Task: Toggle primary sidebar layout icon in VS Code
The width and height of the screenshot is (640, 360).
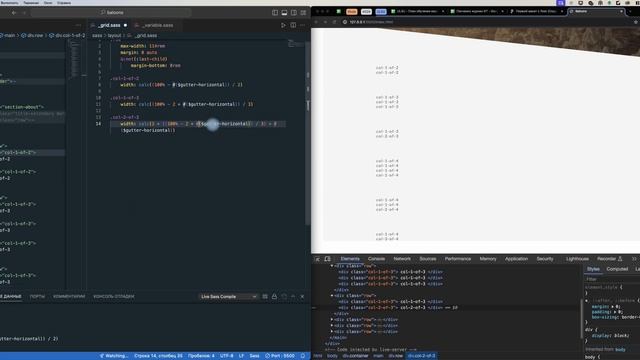Action: 275,13
